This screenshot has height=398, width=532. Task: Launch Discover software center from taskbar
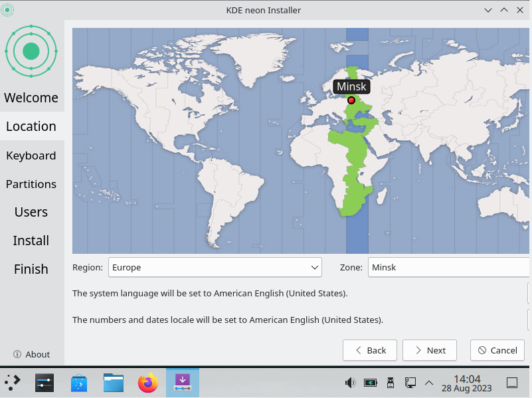tap(79, 383)
